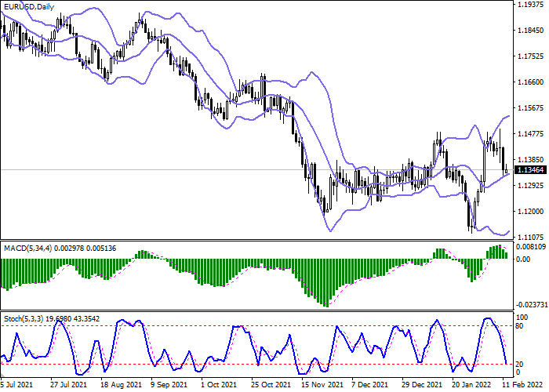This screenshot has width=549, height=392.
Task: Click price scale value 1.14775
Action: click(531, 134)
